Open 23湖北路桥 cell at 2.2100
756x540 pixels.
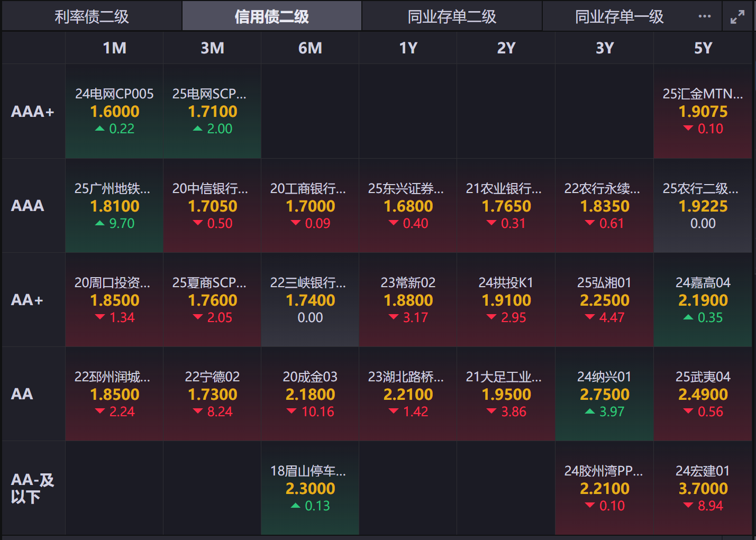tap(408, 394)
